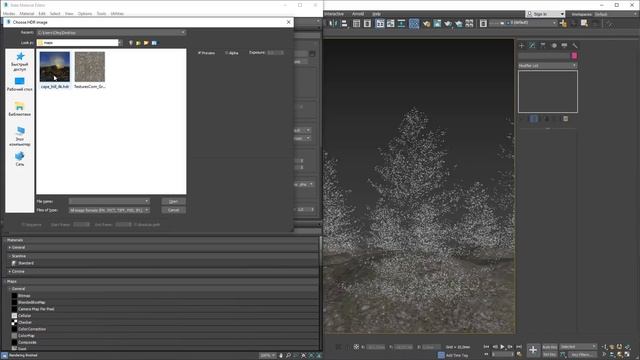Open the Modifier List dropdown
The width and height of the screenshot is (640, 360).
point(547,66)
